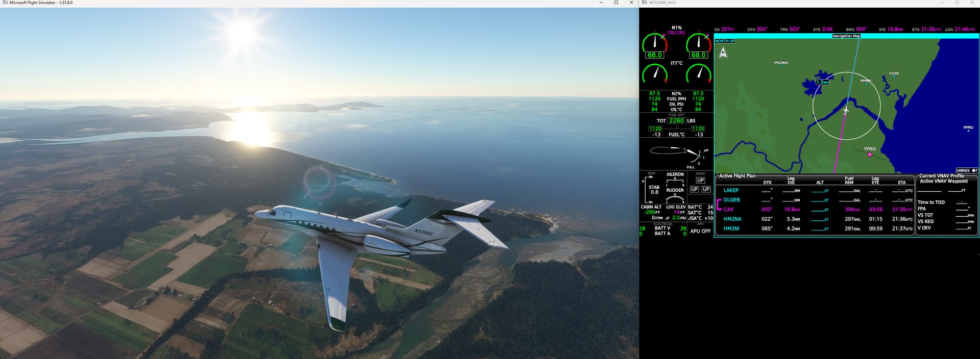The width and height of the screenshot is (980, 359).
Task: Click the total fuel quantity 2260 readout
Action: (676, 121)
